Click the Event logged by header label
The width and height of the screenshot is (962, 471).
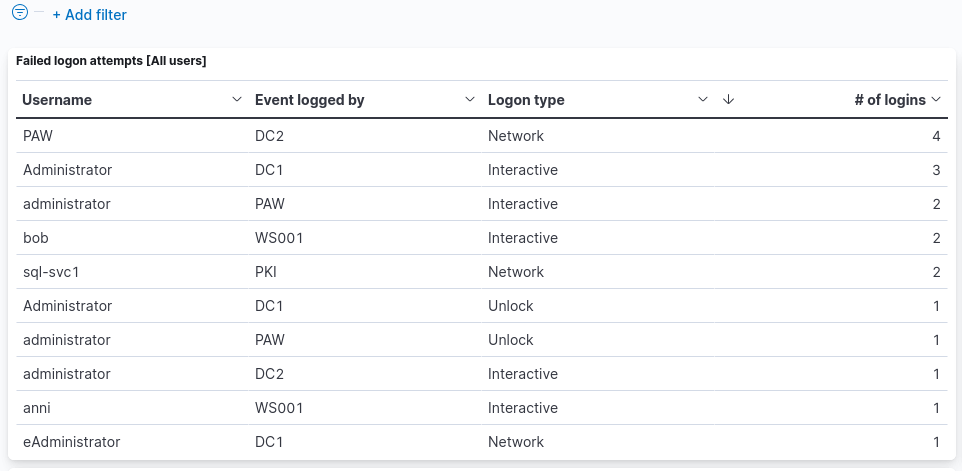309,100
